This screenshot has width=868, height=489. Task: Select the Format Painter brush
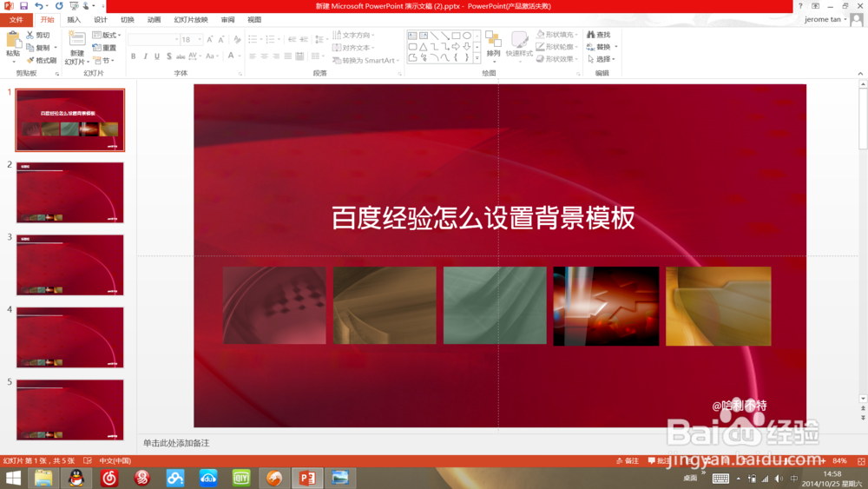pyautogui.click(x=30, y=60)
